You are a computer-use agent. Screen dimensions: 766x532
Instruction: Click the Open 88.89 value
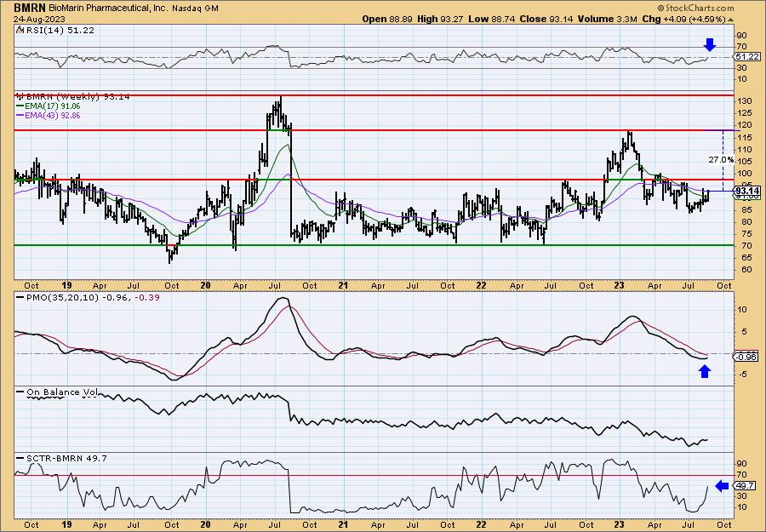(x=387, y=19)
